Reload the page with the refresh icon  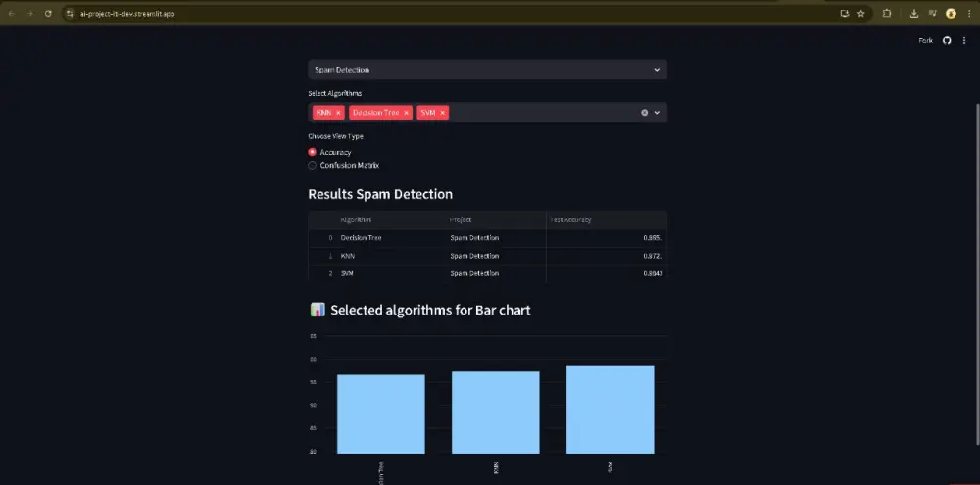point(48,13)
